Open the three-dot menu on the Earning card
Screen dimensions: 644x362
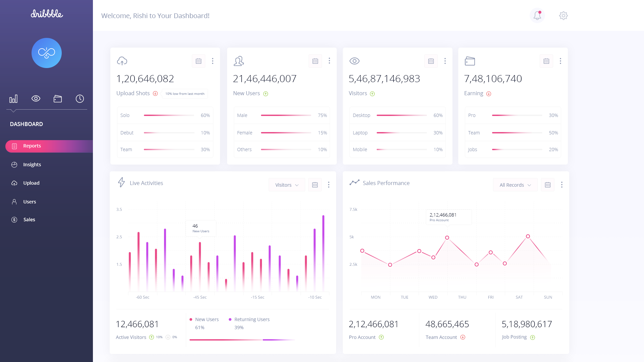tap(560, 61)
